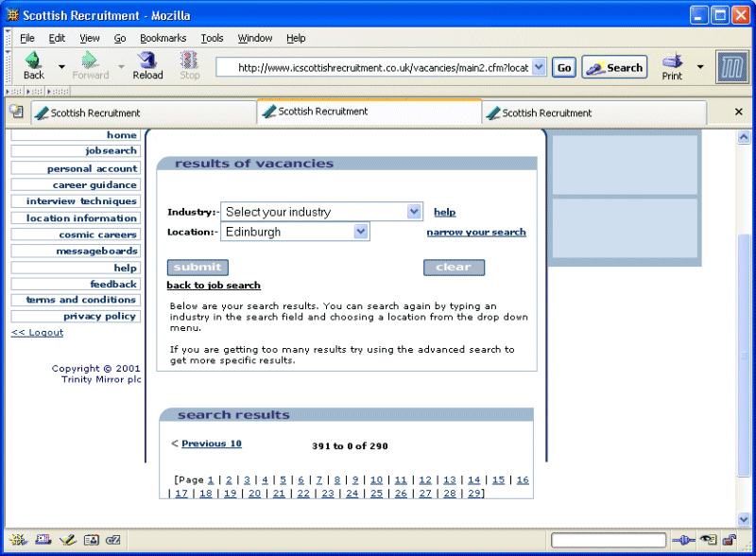Go to results page 17
The height and width of the screenshot is (556, 756).
[x=181, y=494]
